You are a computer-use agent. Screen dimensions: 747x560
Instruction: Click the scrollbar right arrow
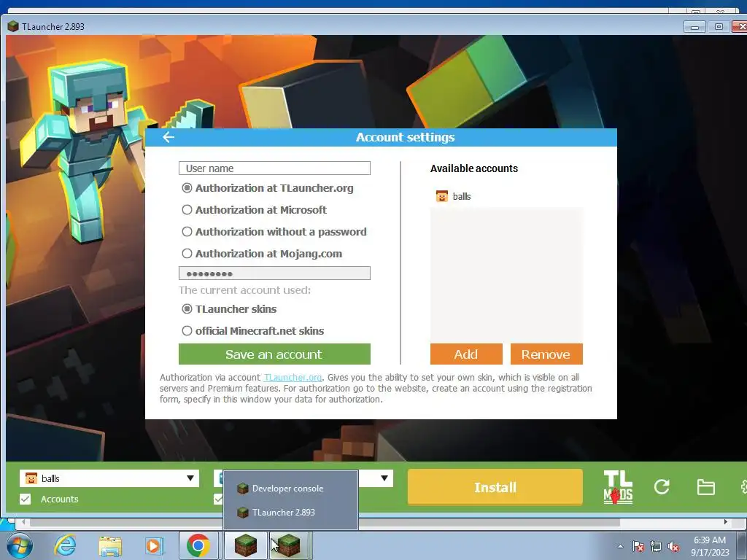coord(726,522)
